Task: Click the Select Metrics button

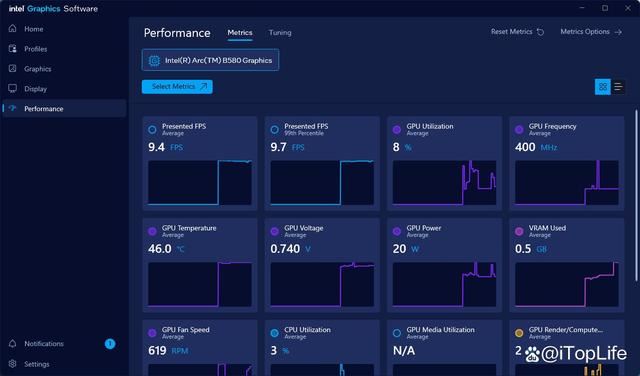Action: point(177,87)
